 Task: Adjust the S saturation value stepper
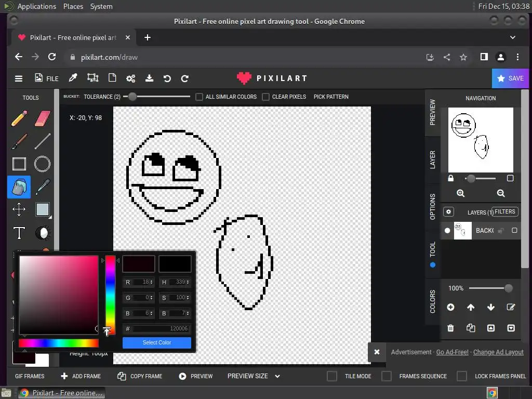(x=188, y=298)
